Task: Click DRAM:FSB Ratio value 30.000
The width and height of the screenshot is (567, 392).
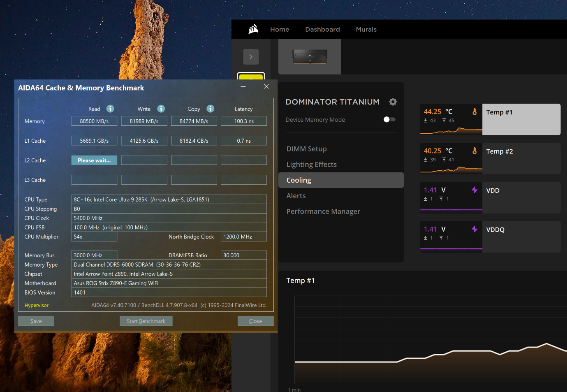Action: coord(244,255)
